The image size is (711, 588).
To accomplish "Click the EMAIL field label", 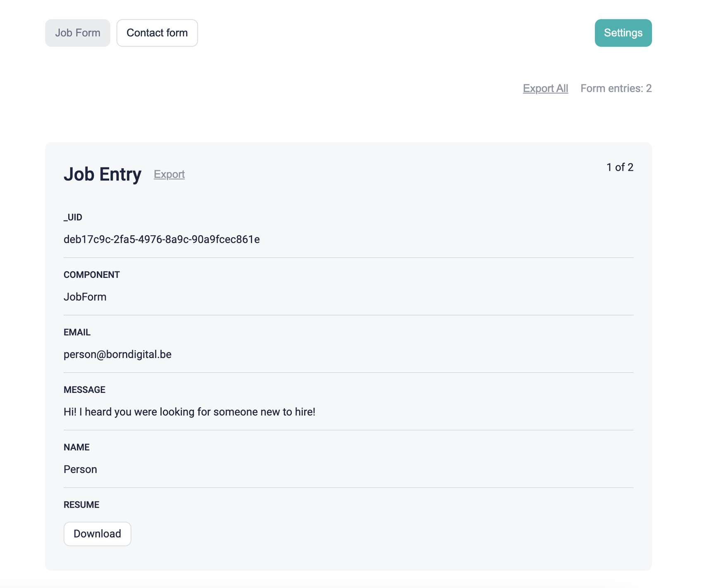I will [x=77, y=332].
